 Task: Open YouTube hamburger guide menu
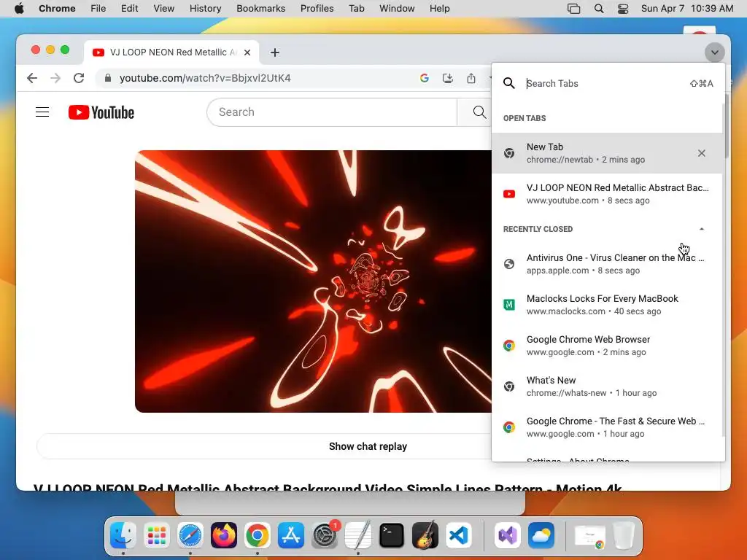pos(42,112)
